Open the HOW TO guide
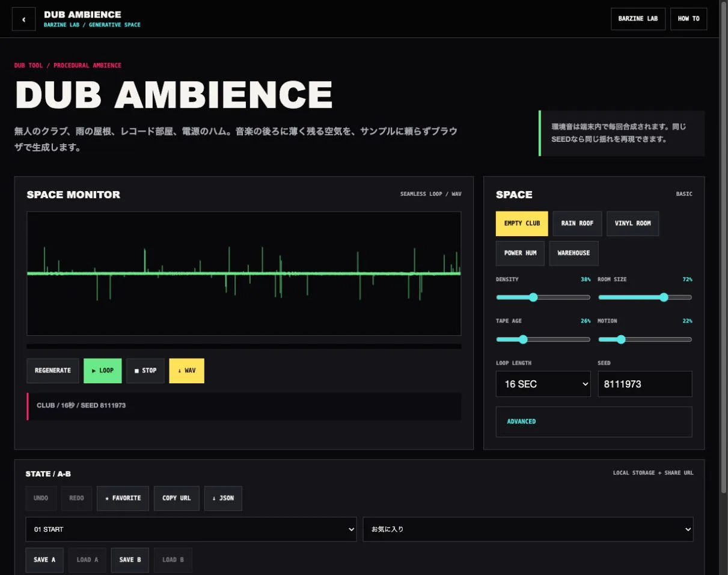The width and height of the screenshot is (728, 575). (x=688, y=19)
